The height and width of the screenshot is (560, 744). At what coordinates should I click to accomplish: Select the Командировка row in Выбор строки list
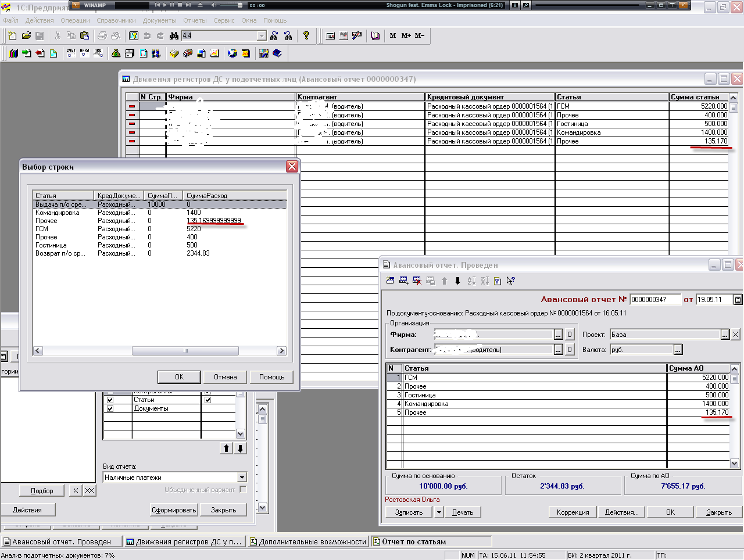tap(58, 213)
